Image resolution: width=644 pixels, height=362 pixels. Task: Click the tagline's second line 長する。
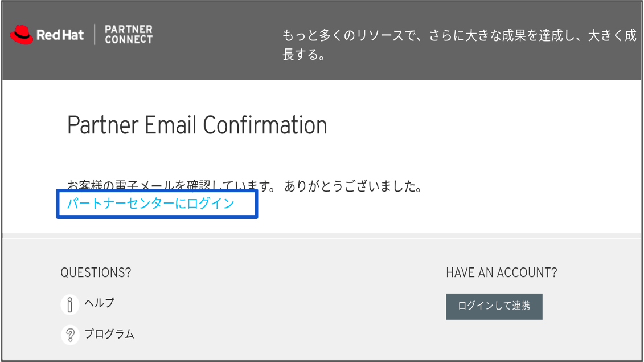tap(304, 55)
